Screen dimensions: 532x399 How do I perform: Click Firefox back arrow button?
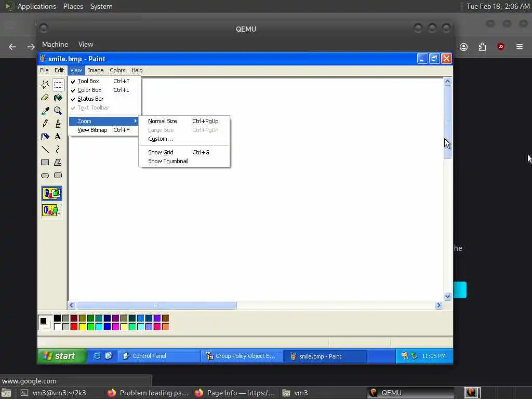click(x=12, y=47)
